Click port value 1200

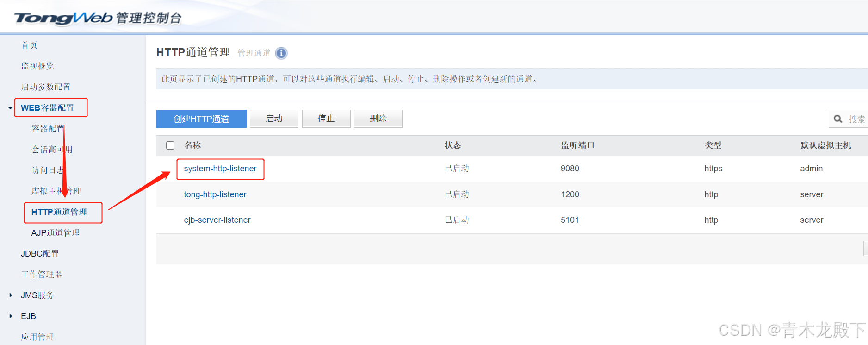point(570,194)
